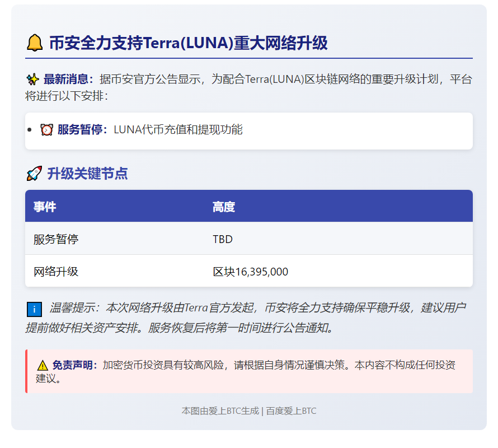Click the text LUNA代币充值和提现功能

tap(178, 130)
